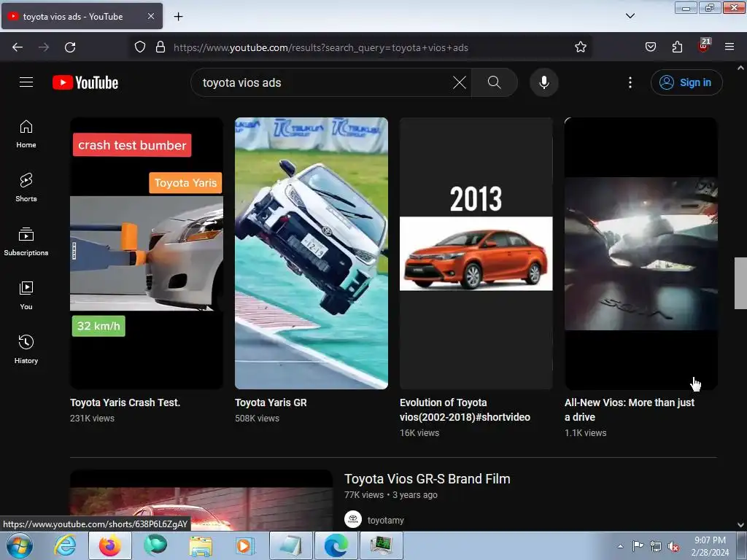Reload the page with refresh icon
Screen dimensions: 747x560
point(70,47)
